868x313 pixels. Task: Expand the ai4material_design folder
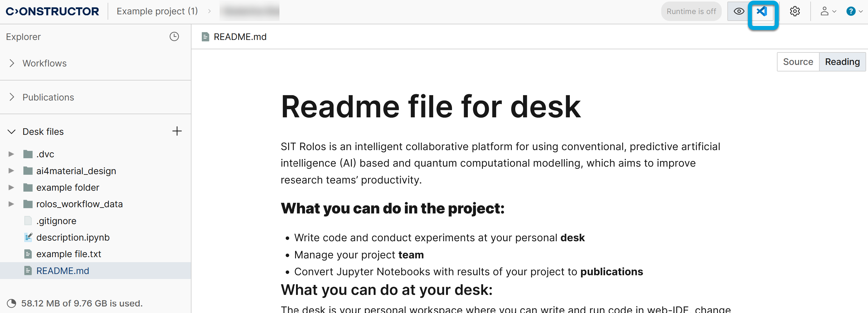[x=11, y=171]
